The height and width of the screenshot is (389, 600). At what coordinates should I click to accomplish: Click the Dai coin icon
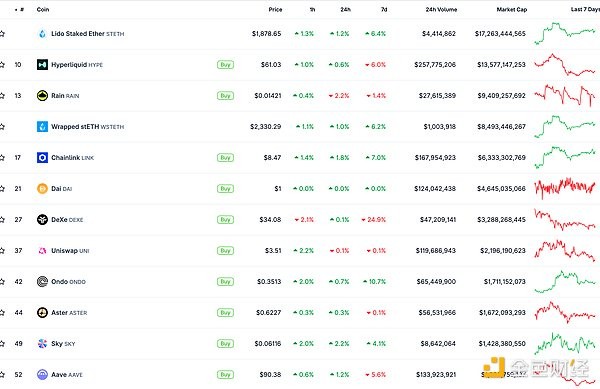42,189
